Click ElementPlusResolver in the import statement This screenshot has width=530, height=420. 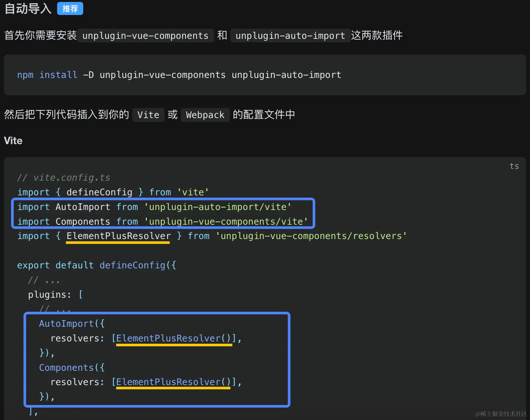click(118, 236)
